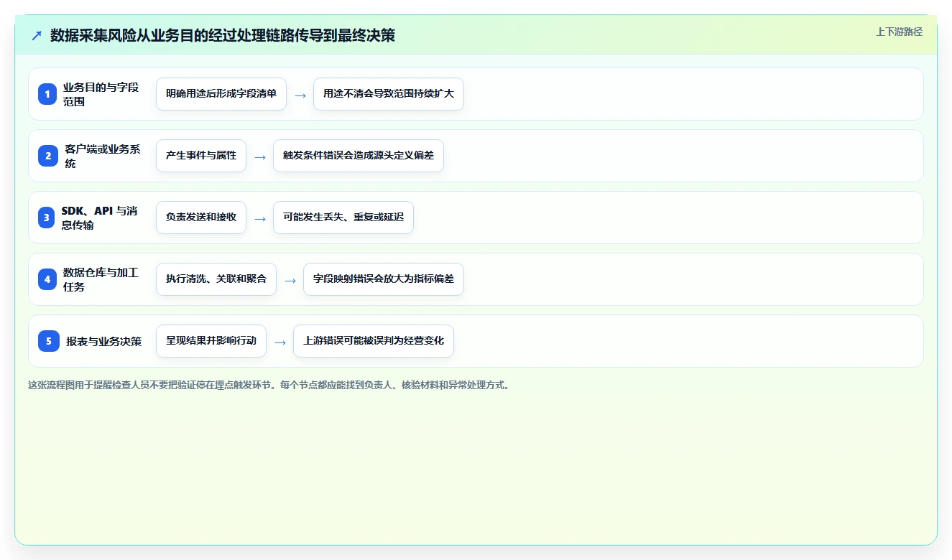Click the 用途不清会导致范围持续扩大 chip
Image resolution: width=952 pixels, height=560 pixels.
click(389, 94)
